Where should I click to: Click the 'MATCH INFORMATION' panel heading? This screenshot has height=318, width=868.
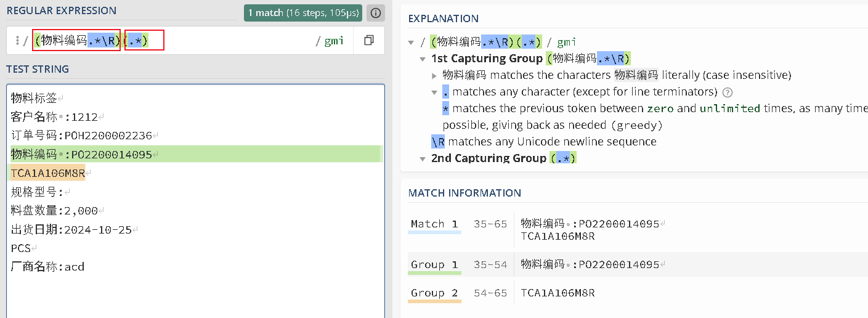point(464,193)
